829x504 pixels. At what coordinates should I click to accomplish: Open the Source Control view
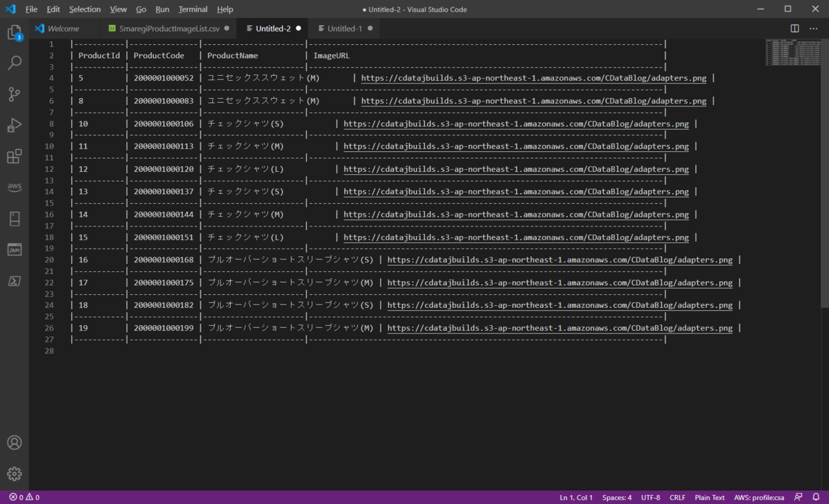click(x=14, y=95)
